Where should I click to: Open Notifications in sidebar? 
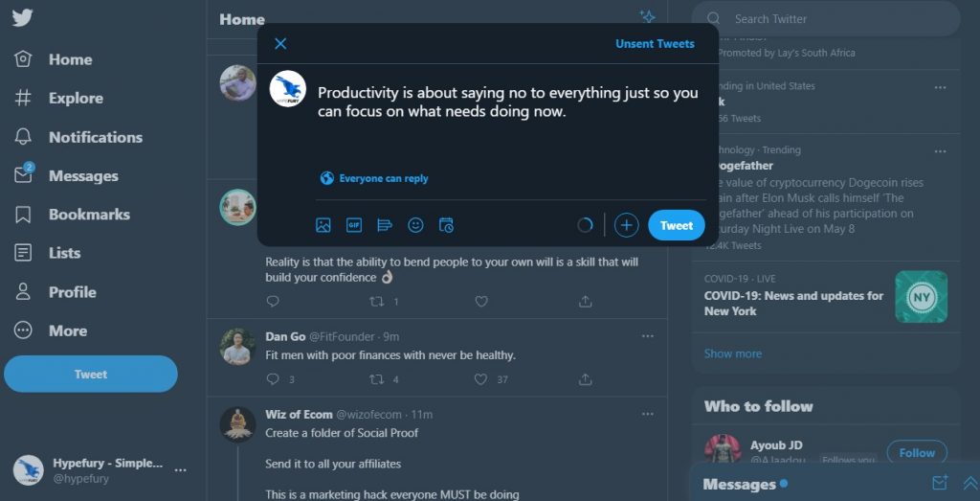click(x=95, y=137)
